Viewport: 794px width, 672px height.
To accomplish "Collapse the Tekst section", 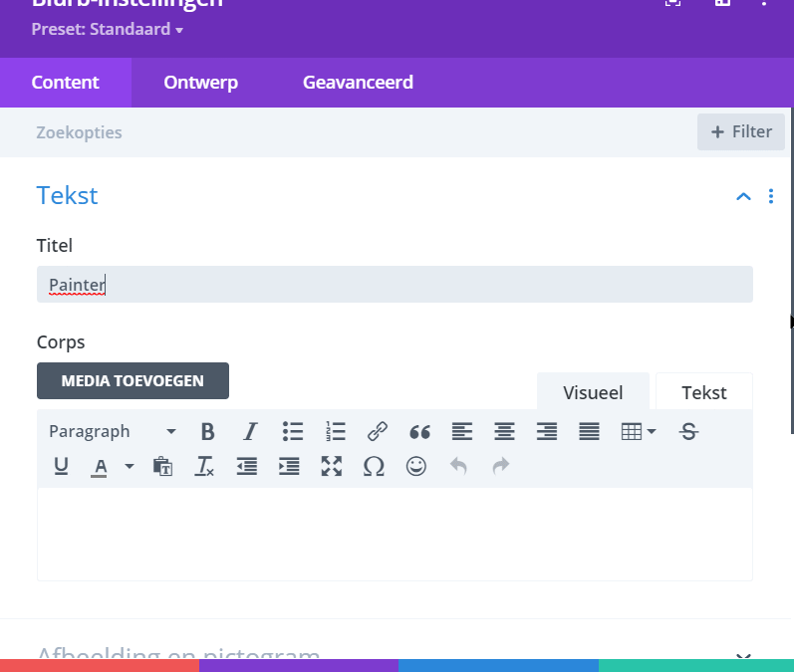I will [742, 196].
